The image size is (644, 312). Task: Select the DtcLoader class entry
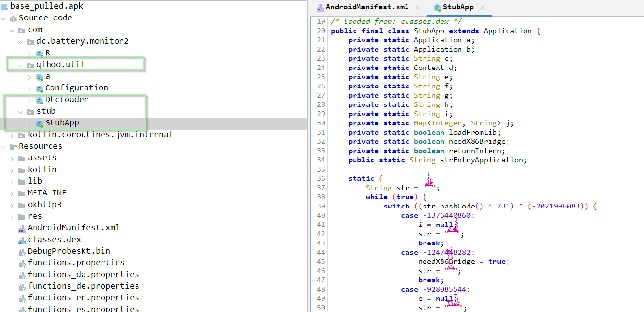[67, 100]
